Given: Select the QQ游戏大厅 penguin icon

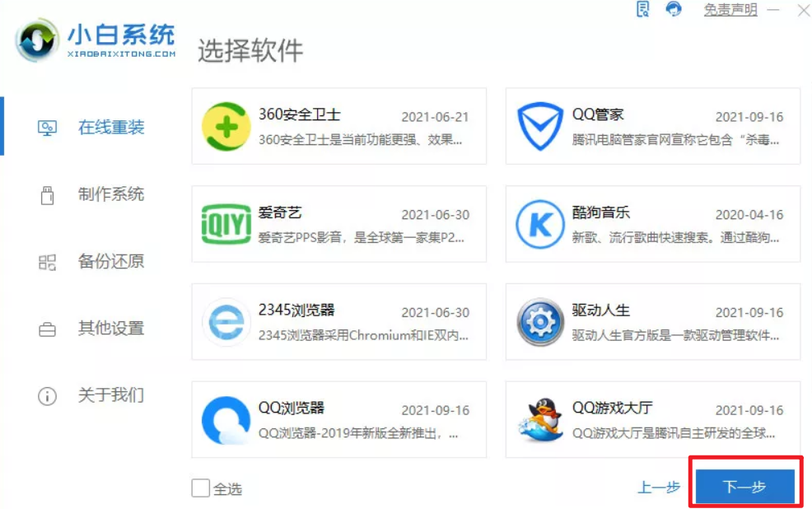Looking at the screenshot, I should [x=539, y=420].
